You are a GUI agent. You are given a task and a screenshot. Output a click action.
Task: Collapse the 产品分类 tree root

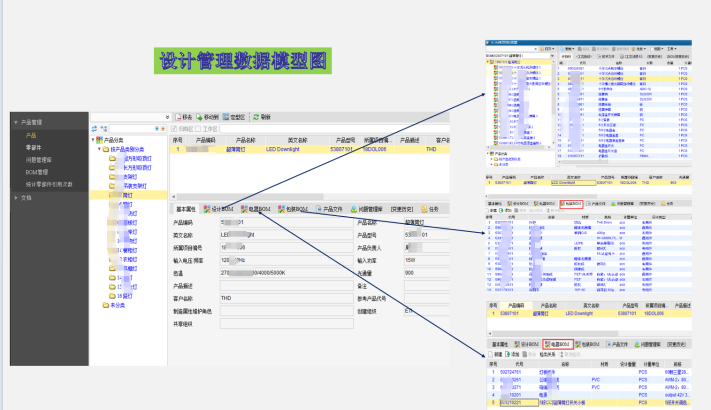[93, 140]
